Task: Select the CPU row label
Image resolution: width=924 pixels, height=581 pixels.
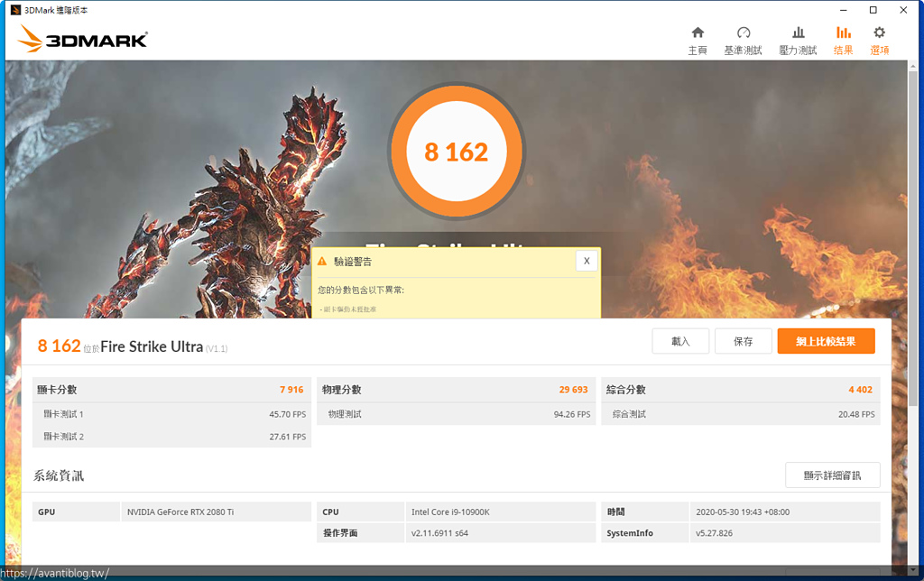Action: (330, 512)
